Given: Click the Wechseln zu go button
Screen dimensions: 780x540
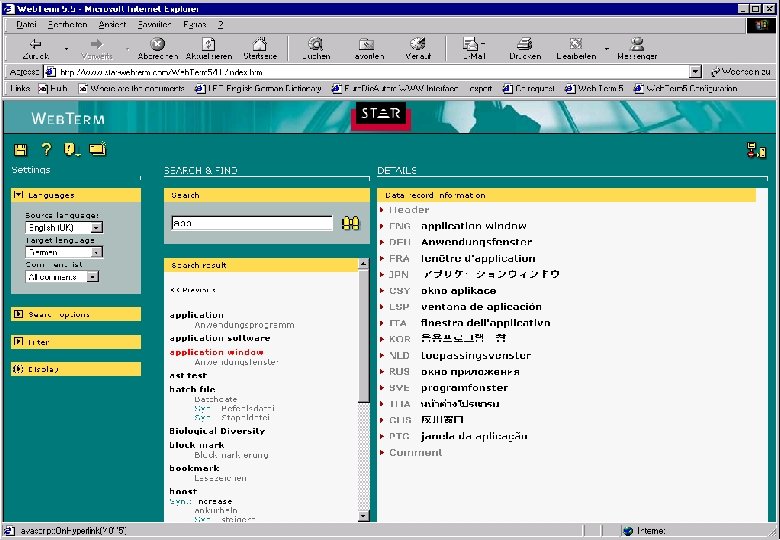Looking at the screenshot, I should 740,72.
